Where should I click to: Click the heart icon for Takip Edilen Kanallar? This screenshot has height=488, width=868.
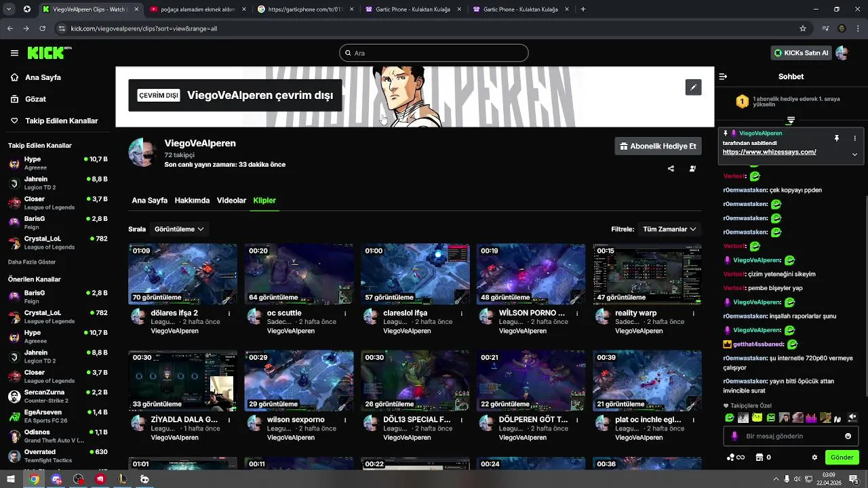tap(14, 121)
